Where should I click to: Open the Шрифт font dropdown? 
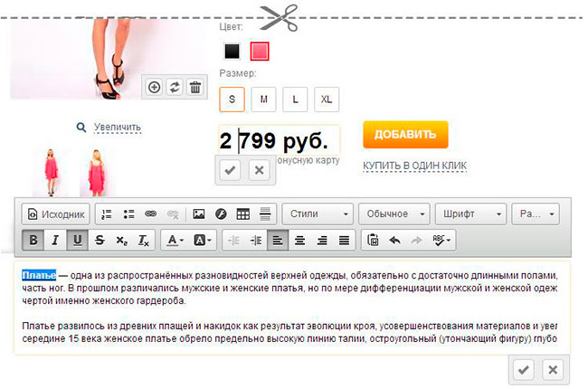point(470,214)
